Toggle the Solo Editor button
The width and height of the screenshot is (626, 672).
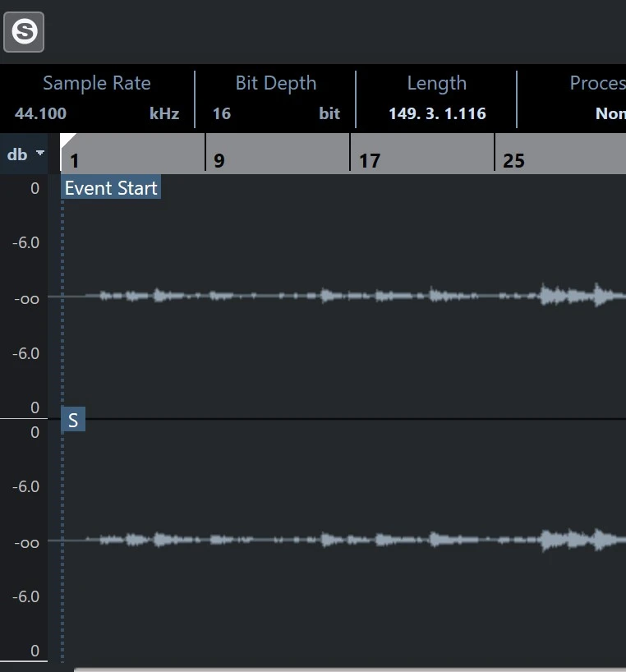24,32
